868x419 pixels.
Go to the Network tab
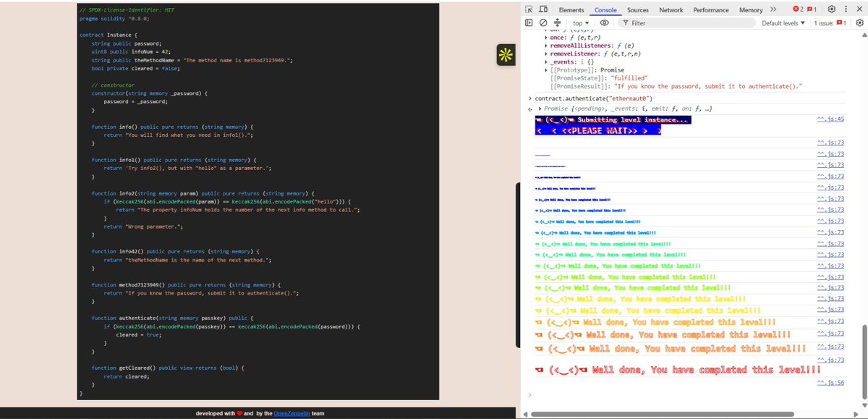pyautogui.click(x=671, y=9)
